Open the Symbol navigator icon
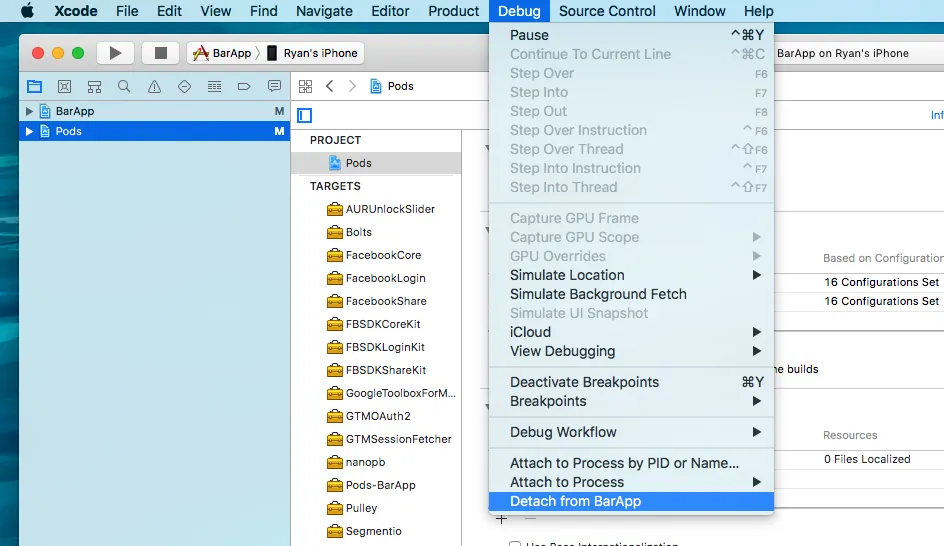The width and height of the screenshot is (944, 546). point(94,86)
